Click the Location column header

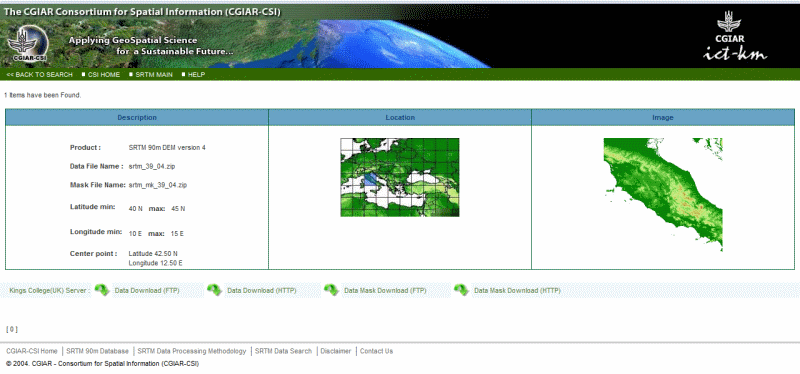coord(400,117)
